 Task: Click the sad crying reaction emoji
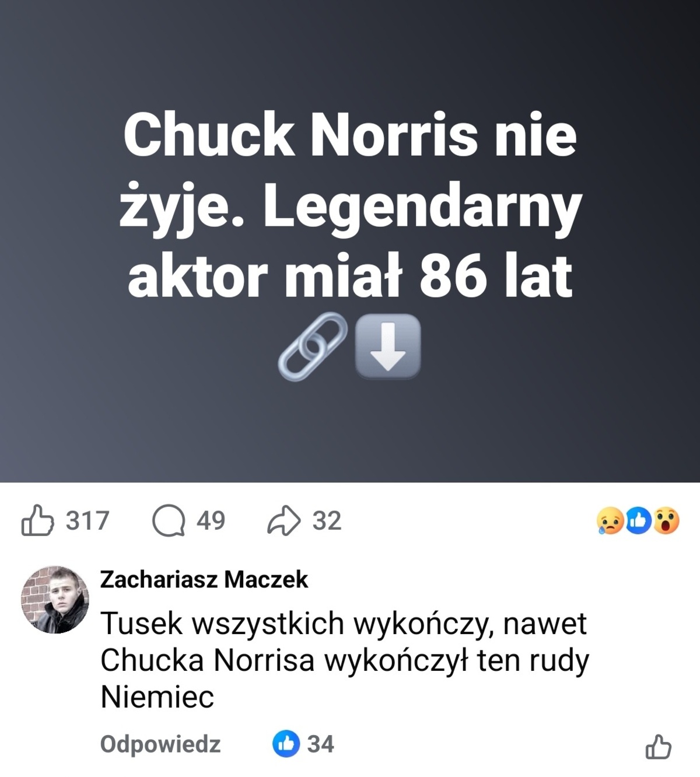[610, 521]
